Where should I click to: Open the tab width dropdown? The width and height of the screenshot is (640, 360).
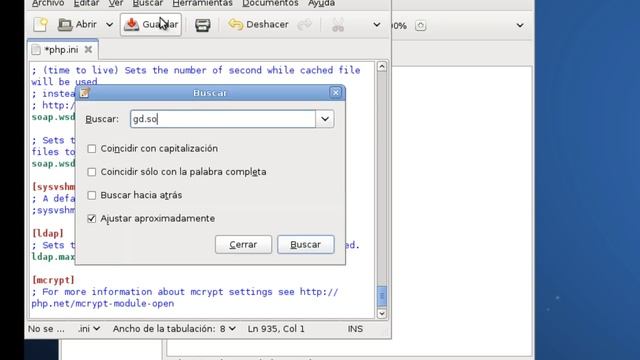point(175,329)
